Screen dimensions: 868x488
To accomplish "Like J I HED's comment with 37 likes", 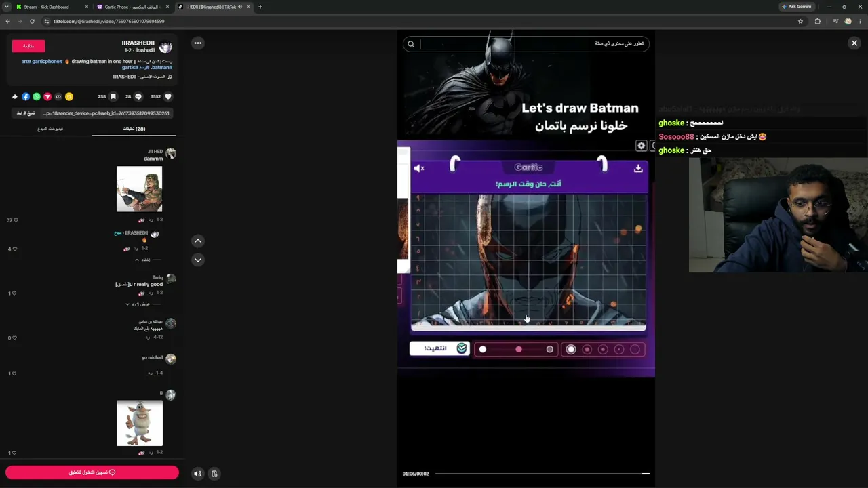I will (15, 220).
